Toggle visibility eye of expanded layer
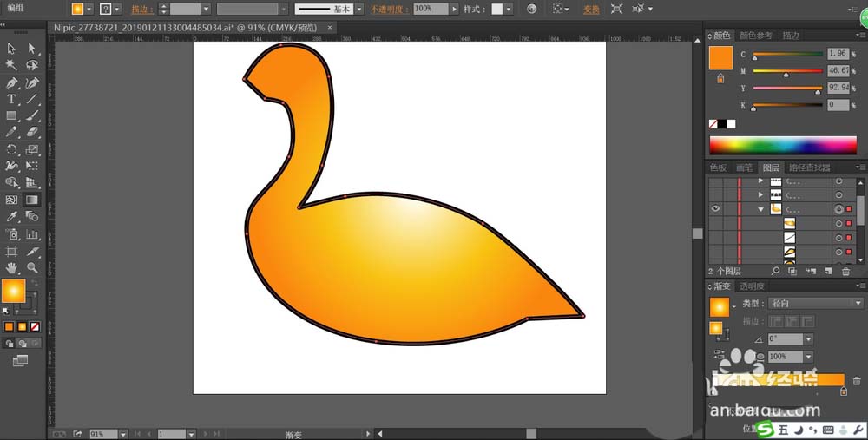This screenshot has width=868, height=440. click(715, 208)
